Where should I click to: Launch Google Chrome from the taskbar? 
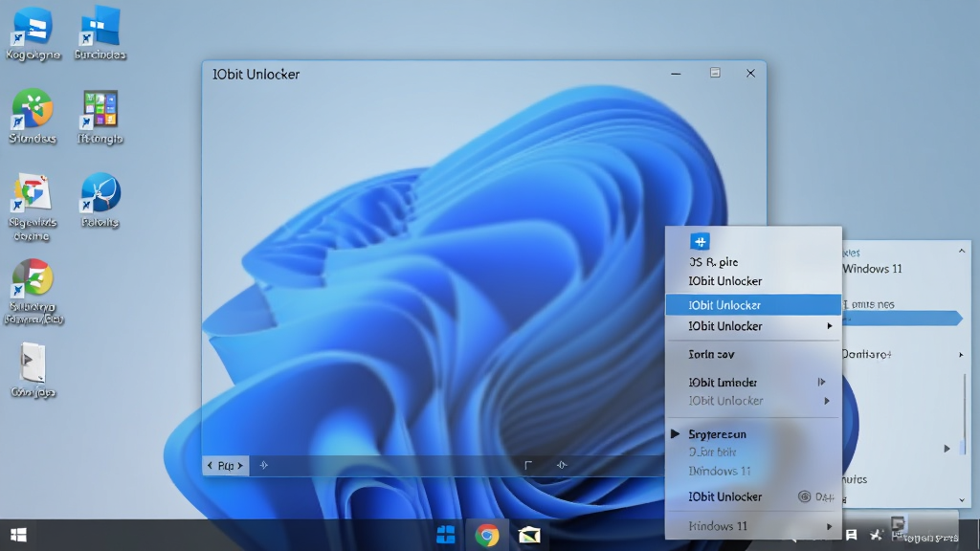tap(487, 536)
